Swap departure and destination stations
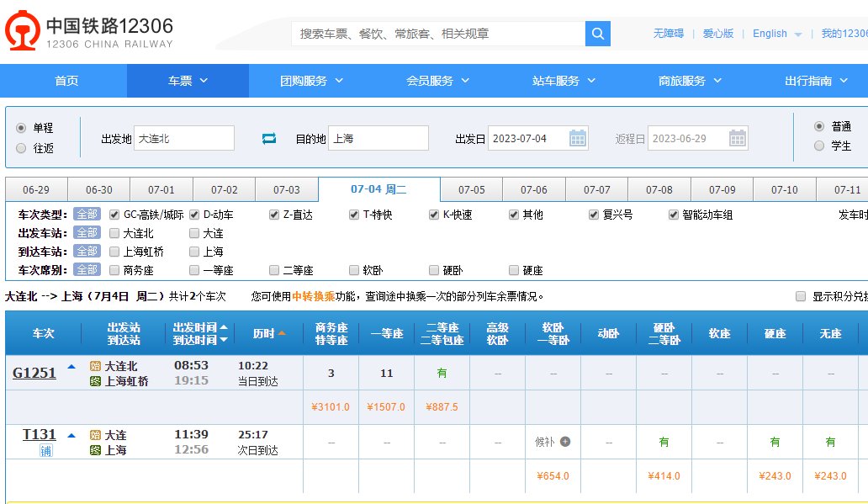 (269, 139)
